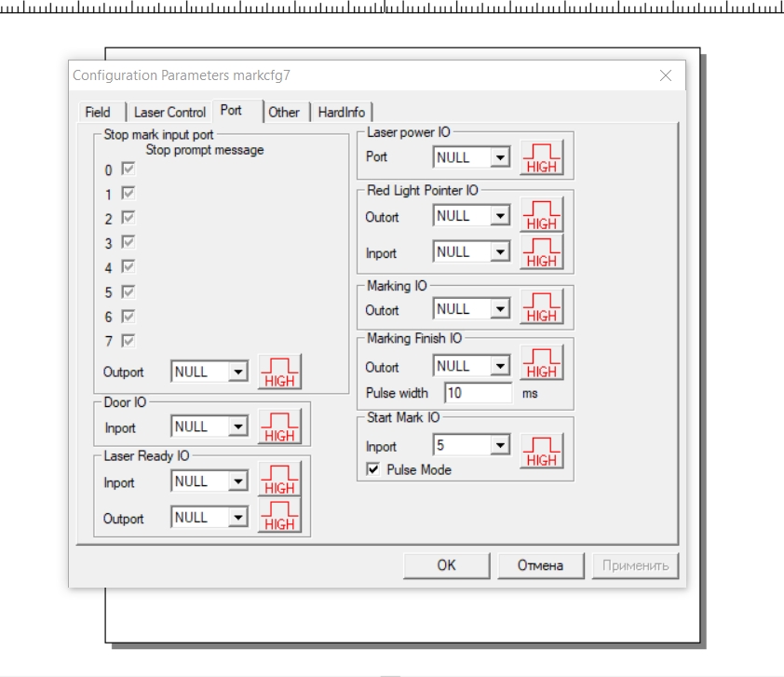Disable Pulse Mode checkbox
Image resolution: width=784 pixels, height=677 pixels.
[373, 470]
